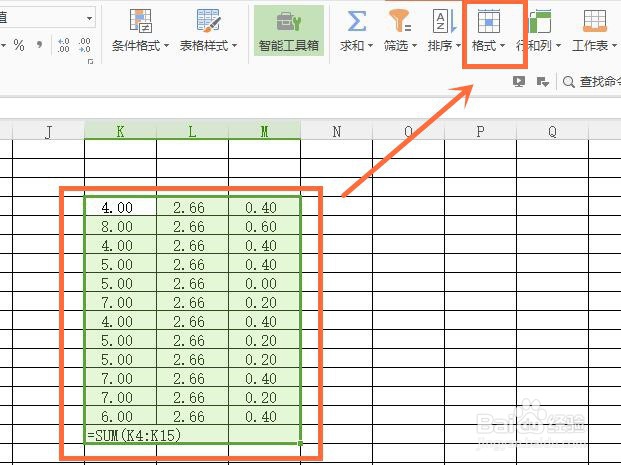Open the Smart Toolbox (智能工具箱)
The width and height of the screenshot is (621, 465).
tap(289, 30)
